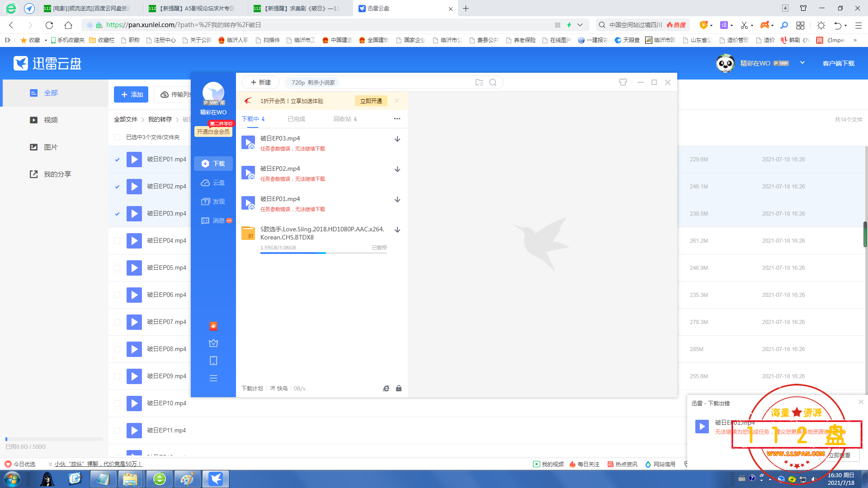Click skin shirt icon in Xunlei title bar

[623, 82]
